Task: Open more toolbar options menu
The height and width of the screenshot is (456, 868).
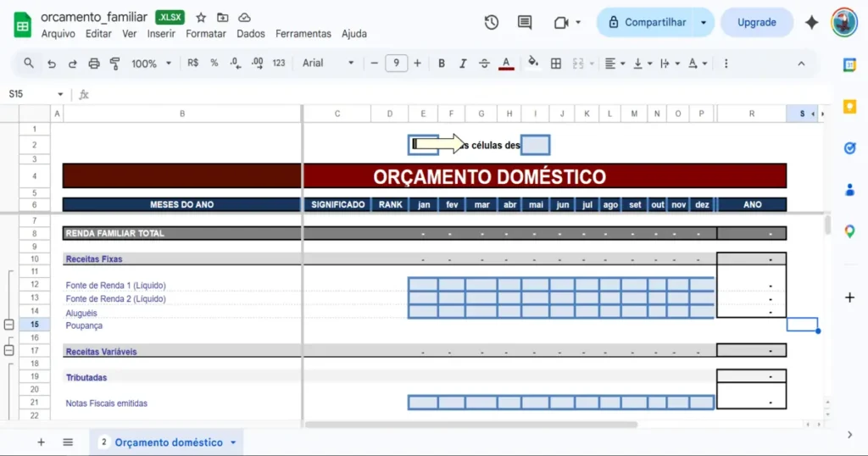Action: [x=726, y=64]
